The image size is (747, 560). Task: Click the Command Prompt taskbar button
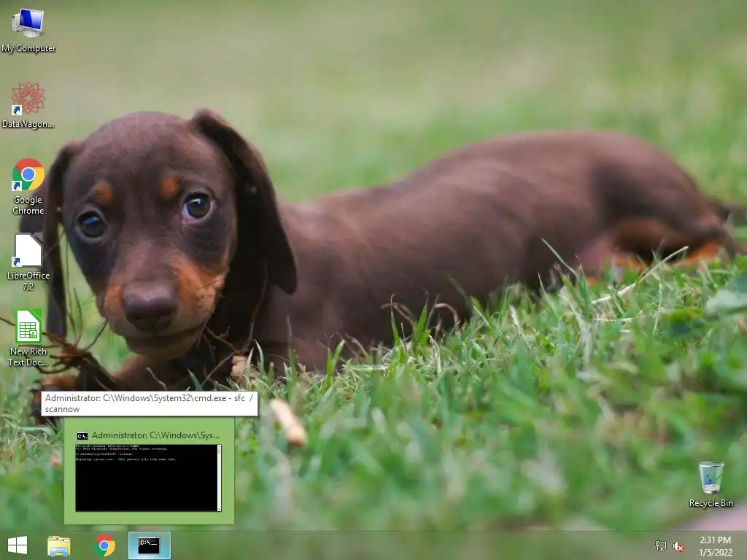tap(149, 545)
